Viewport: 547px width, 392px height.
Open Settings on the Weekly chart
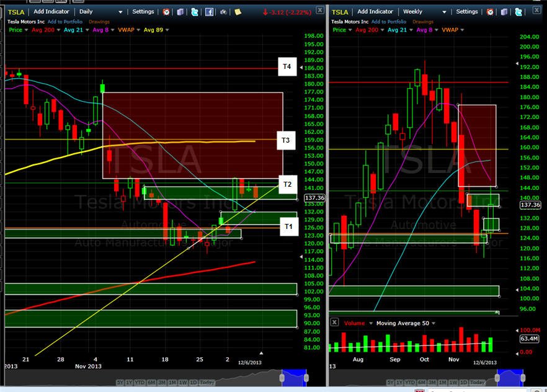coord(467,12)
